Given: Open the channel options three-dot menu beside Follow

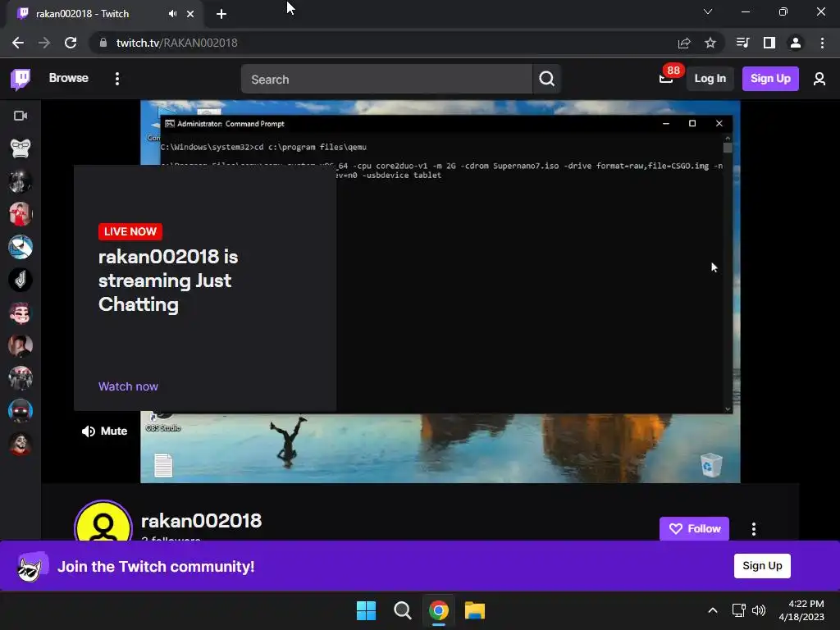Looking at the screenshot, I should (x=753, y=529).
